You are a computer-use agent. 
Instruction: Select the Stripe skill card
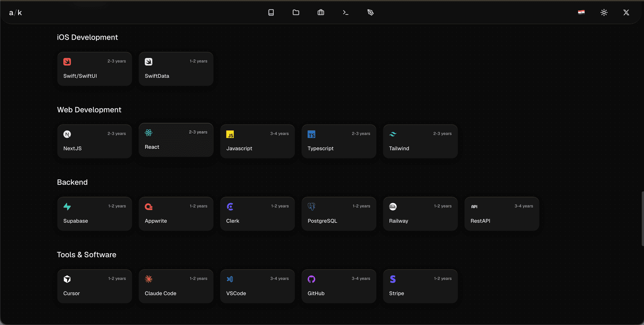pos(420,286)
